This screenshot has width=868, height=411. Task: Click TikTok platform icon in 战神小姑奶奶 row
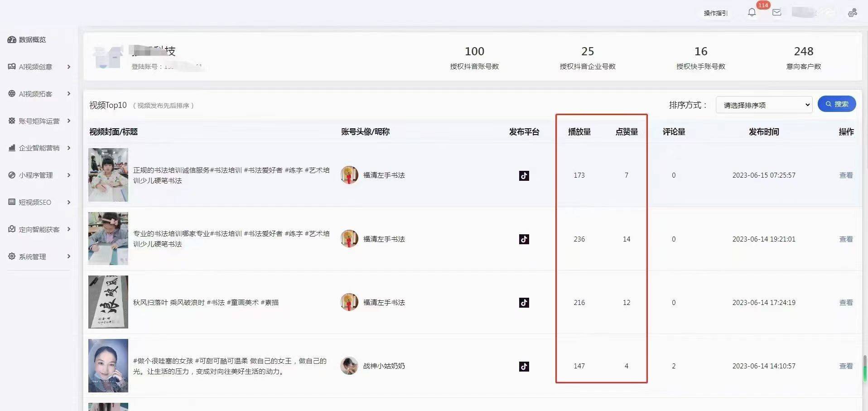[524, 366]
